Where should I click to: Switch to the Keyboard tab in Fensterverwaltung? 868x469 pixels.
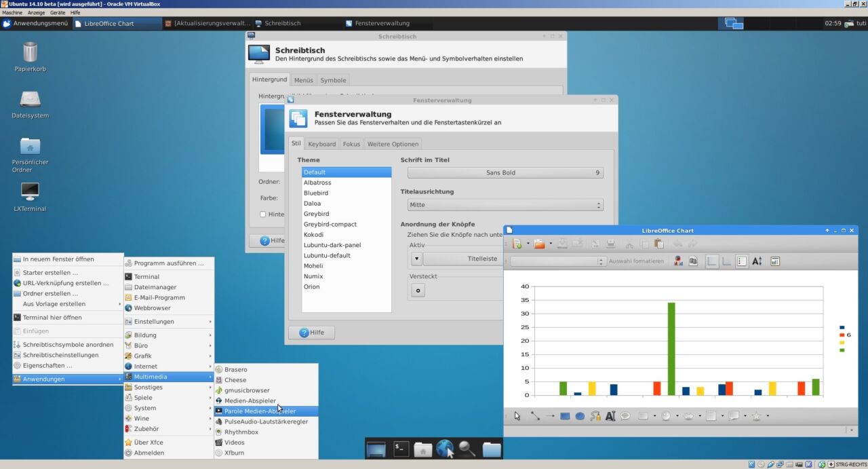click(x=322, y=144)
